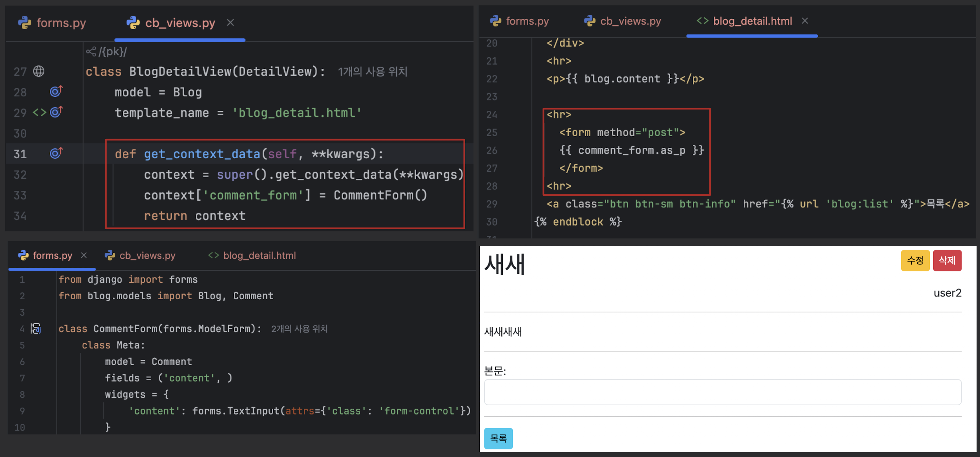The width and height of the screenshot is (980, 457).
Task: Click the globe URL icon on line 27
Action: 39,71
